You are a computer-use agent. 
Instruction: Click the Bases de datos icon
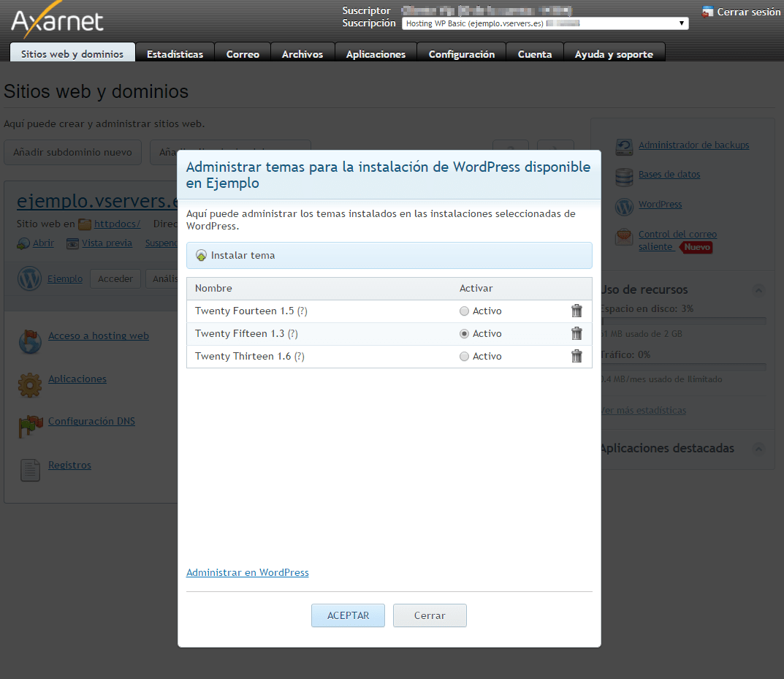click(x=624, y=176)
